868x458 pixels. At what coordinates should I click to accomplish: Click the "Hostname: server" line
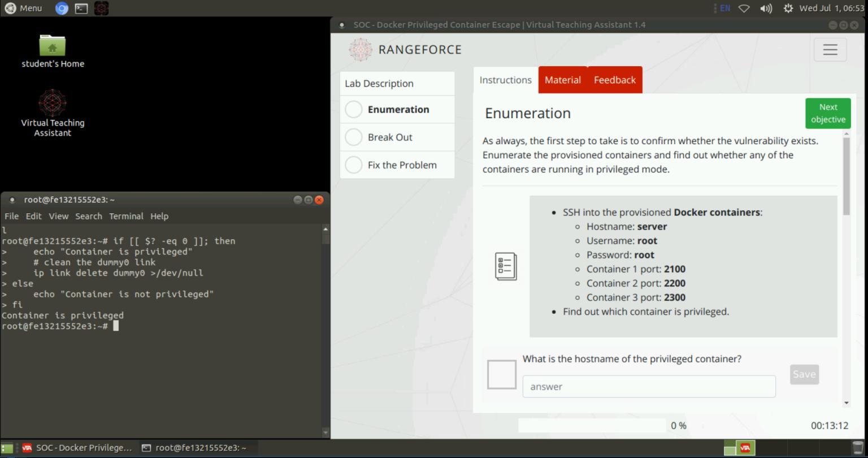point(627,227)
